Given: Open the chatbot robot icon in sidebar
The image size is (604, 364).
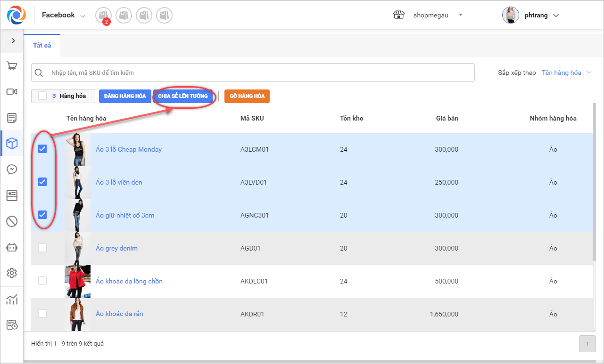Looking at the screenshot, I should tap(12, 247).
